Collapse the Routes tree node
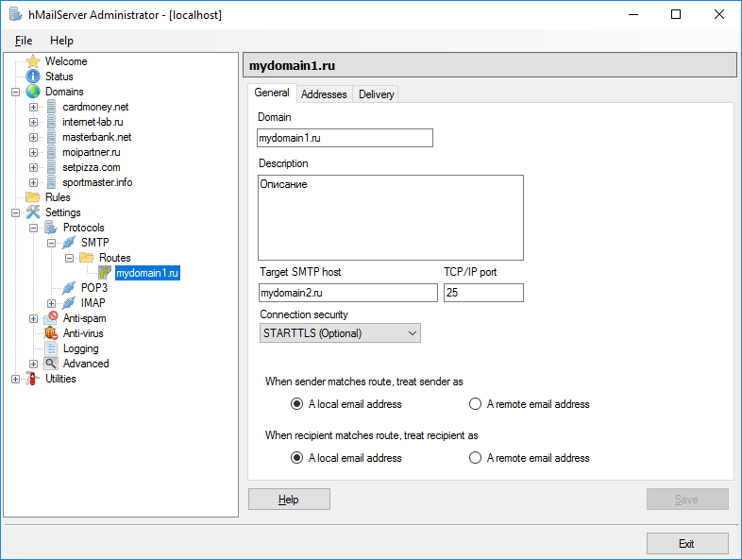 [70, 258]
